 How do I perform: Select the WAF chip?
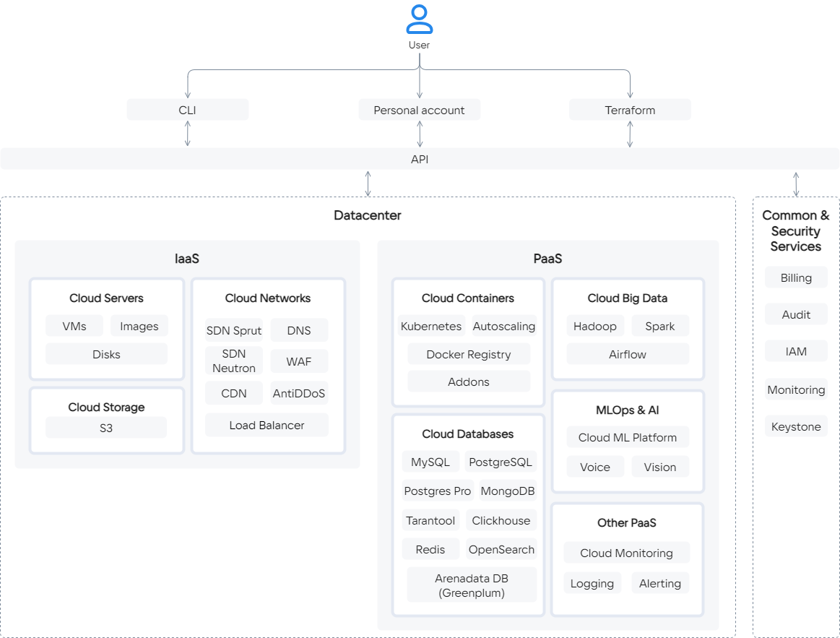299,361
